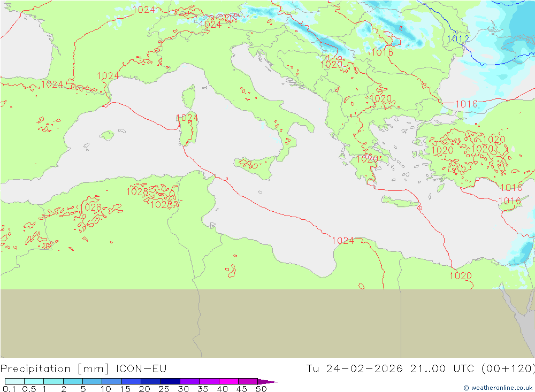Click the 35–40 mm purple legend swatch
Viewport: 535px width, 392px height.
pyautogui.click(x=209, y=381)
